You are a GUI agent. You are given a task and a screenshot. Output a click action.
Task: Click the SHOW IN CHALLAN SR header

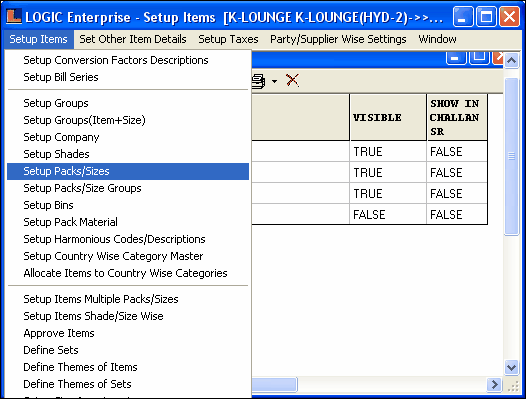pyautogui.click(x=457, y=117)
